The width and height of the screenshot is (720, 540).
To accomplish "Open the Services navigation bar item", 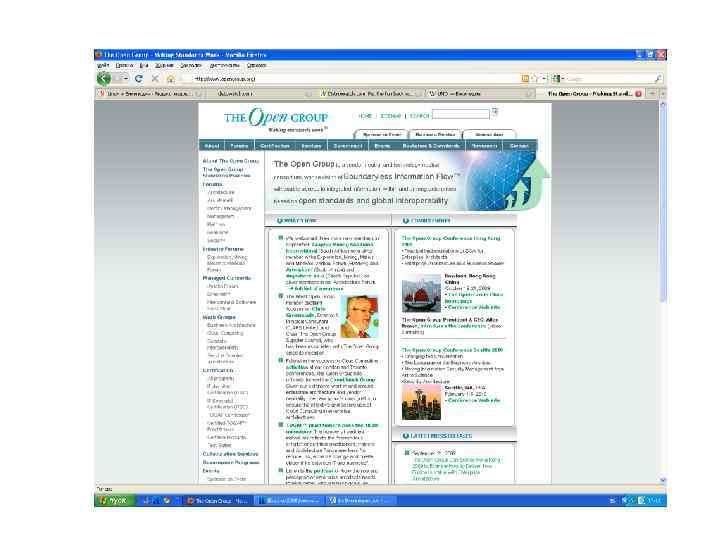I will point(311,146).
